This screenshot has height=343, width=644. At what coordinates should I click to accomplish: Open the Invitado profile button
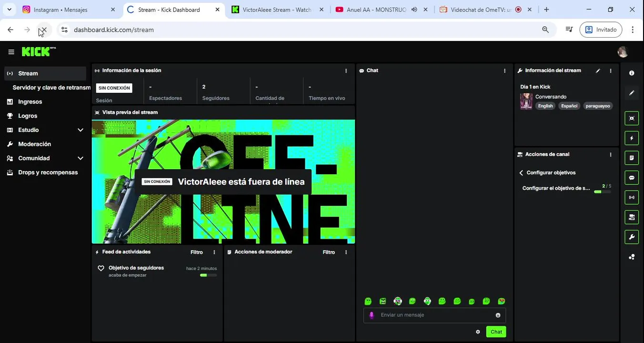point(601,30)
